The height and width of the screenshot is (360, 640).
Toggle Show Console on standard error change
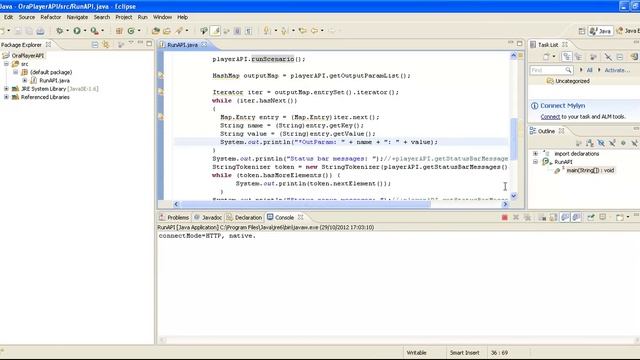click(x=576, y=218)
